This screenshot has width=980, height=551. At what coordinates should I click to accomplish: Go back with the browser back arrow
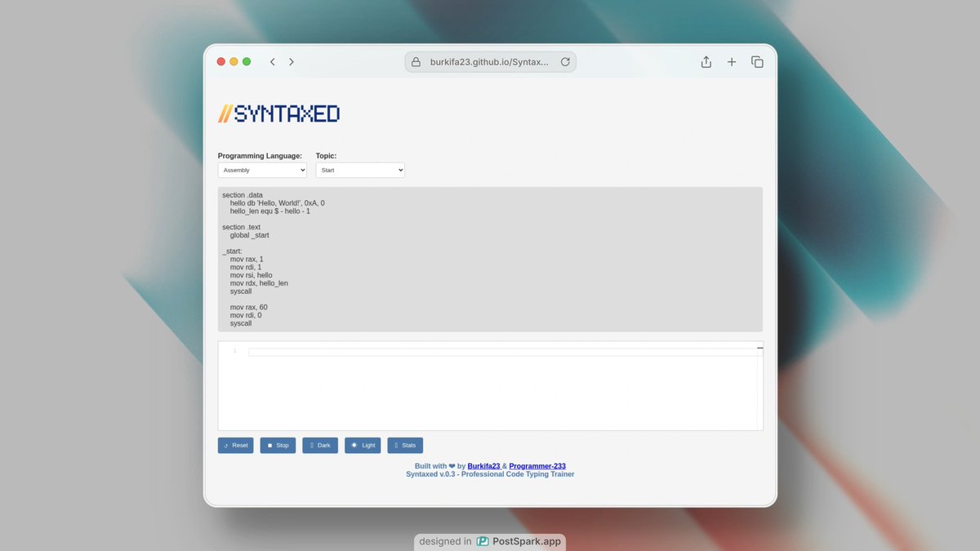point(272,62)
